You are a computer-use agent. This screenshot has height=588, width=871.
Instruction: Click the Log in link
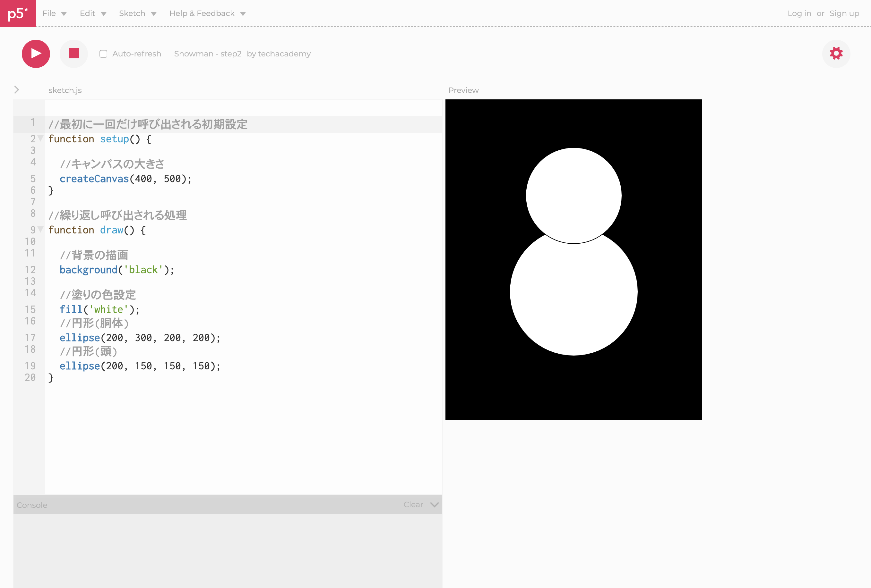click(x=799, y=13)
